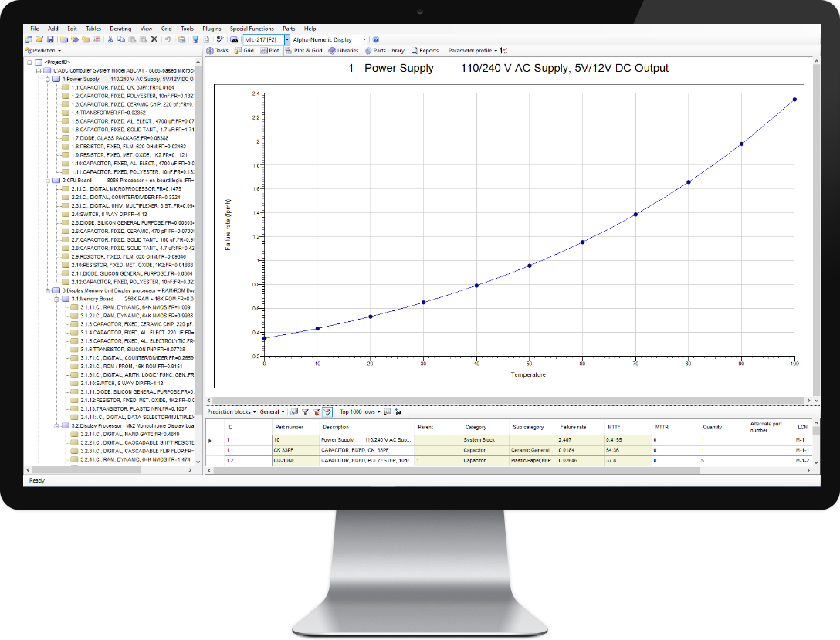
Task: Click the clear filter icon above grid
Action: click(316, 412)
